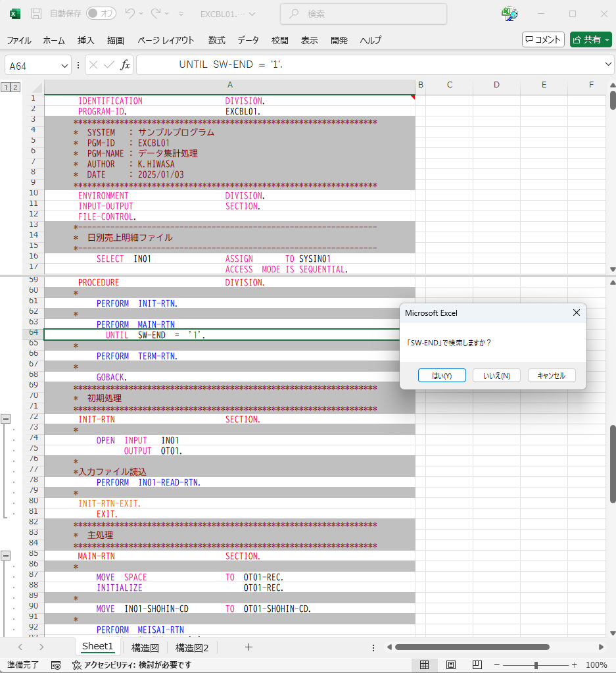Screen dimensions: 616x673
Task: Click the undo arrow icon
Action: 130,14
